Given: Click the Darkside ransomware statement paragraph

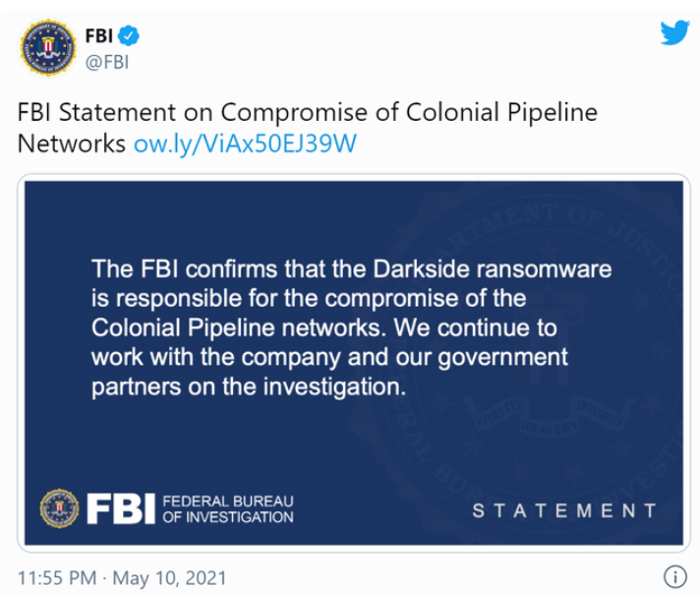Looking at the screenshot, I should point(351,328).
